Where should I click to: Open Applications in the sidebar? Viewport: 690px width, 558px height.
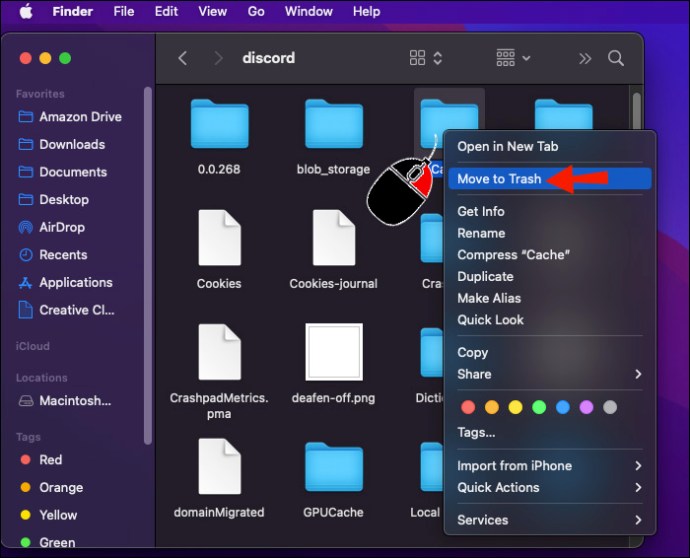click(66, 283)
